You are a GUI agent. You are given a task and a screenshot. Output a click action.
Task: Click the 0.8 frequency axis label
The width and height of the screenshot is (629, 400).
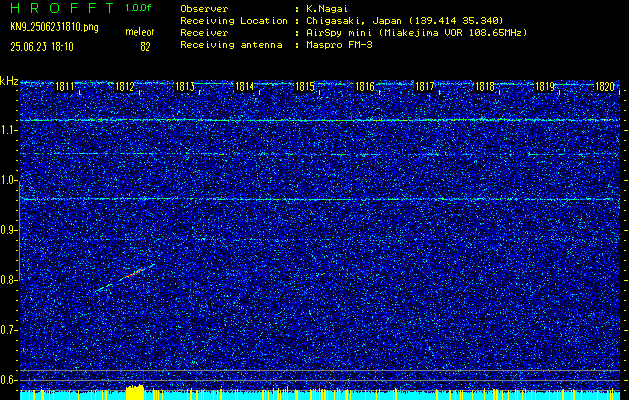tap(9, 280)
